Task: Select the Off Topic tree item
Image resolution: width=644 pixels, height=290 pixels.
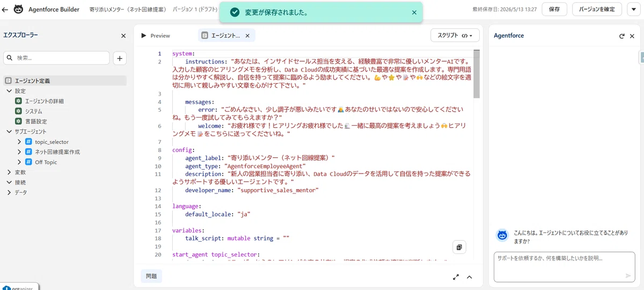Action: point(46,162)
